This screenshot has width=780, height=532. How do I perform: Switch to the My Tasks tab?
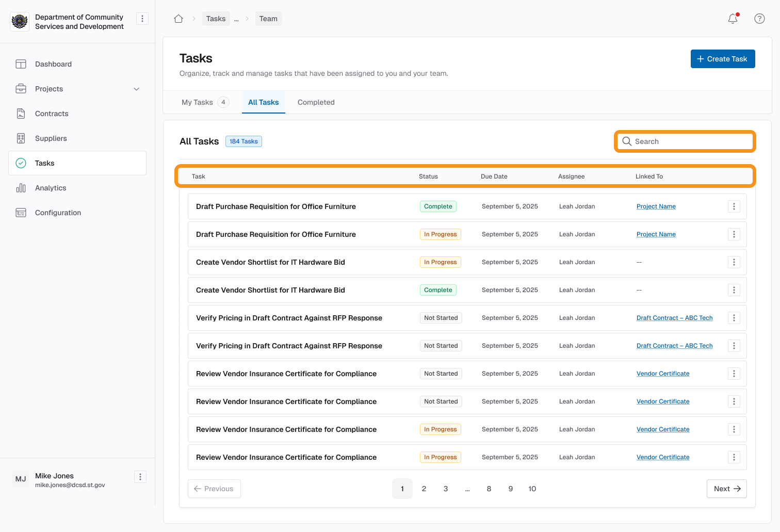coord(198,102)
